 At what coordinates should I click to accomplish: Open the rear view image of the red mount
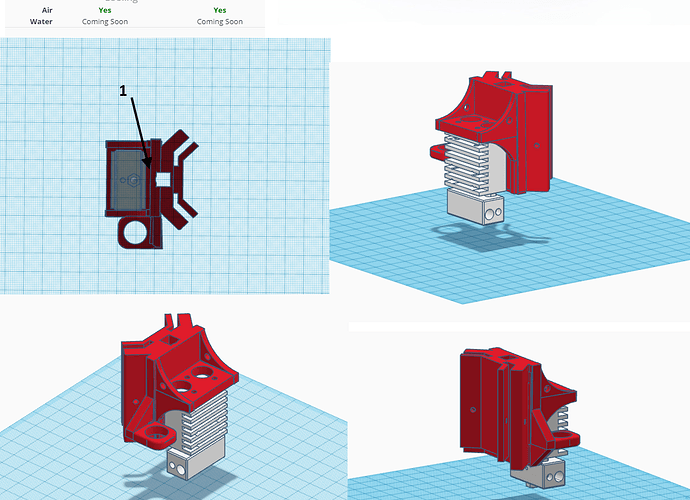(519, 415)
